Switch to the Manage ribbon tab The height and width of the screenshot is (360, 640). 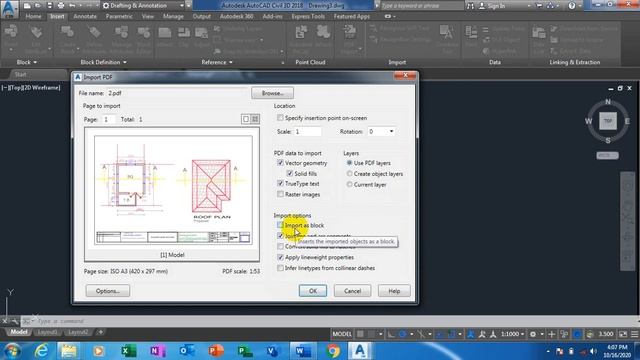pyautogui.click(x=173, y=16)
